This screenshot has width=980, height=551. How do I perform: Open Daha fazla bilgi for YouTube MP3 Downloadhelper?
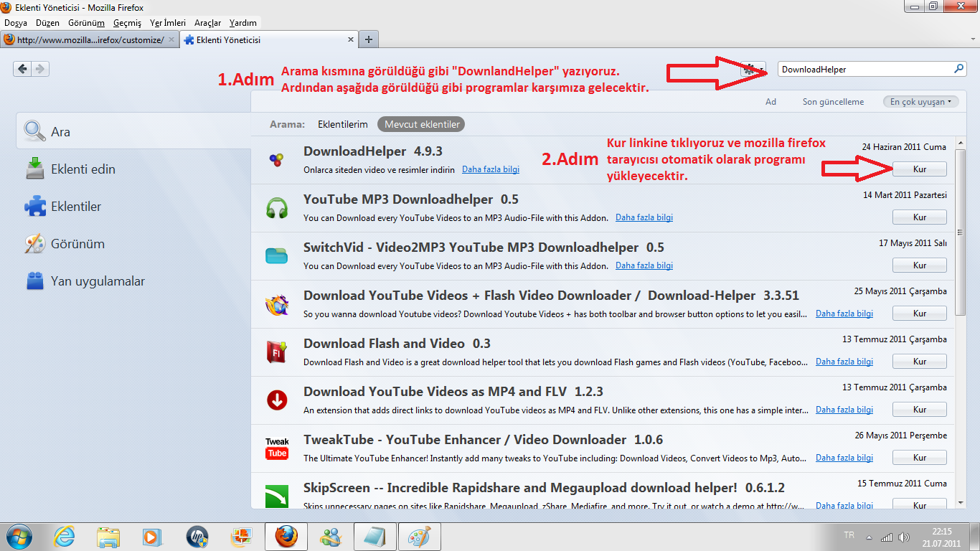pos(644,217)
